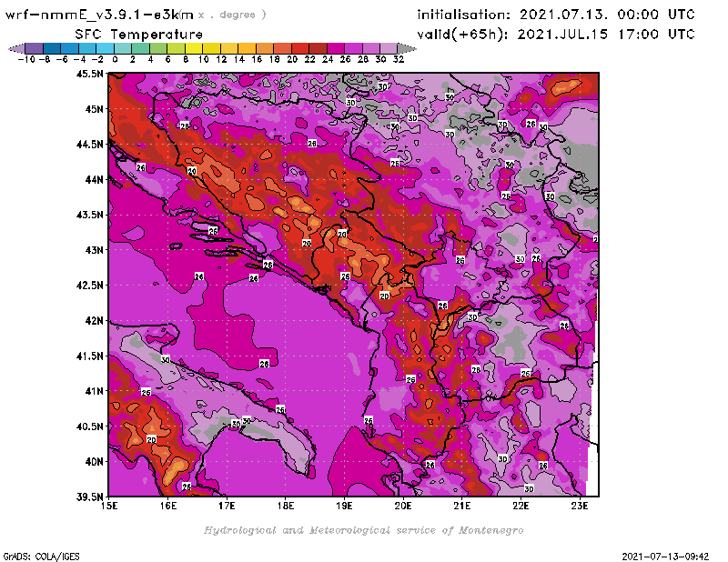Click the '43.5N' latitude label
Screen dimensions: 728x562
(89, 215)
